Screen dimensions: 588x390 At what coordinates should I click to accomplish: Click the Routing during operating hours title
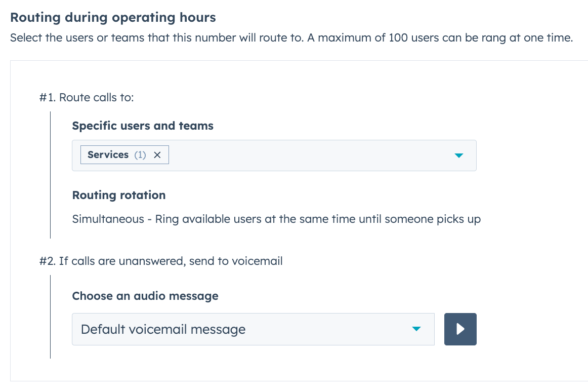point(113,17)
